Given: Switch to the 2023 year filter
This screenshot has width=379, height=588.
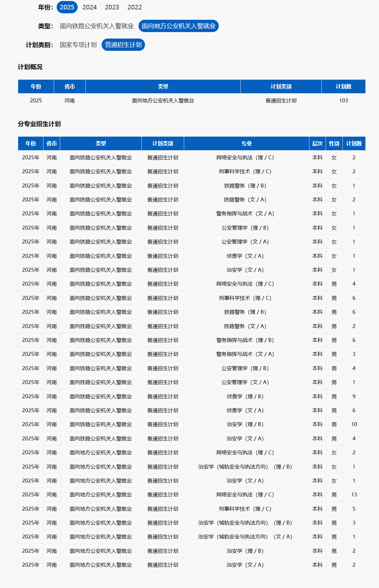Looking at the screenshot, I should (112, 7).
